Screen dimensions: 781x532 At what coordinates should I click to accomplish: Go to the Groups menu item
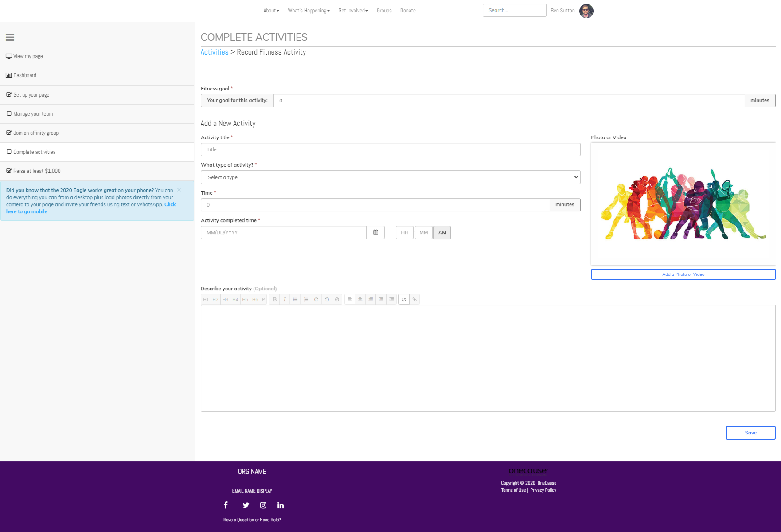pyautogui.click(x=384, y=10)
